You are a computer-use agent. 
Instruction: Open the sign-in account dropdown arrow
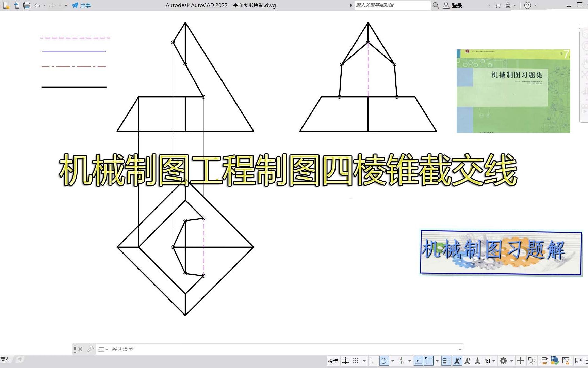(489, 5)
